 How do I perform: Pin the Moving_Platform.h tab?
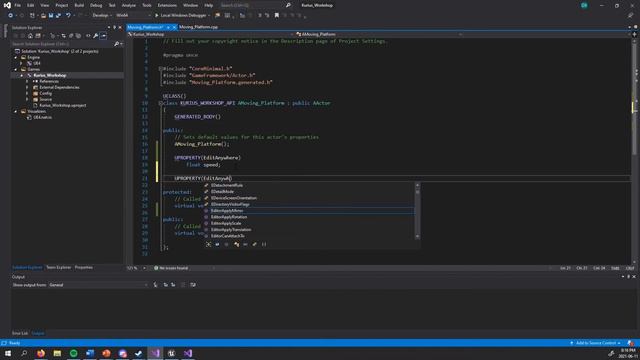point(168,27)
